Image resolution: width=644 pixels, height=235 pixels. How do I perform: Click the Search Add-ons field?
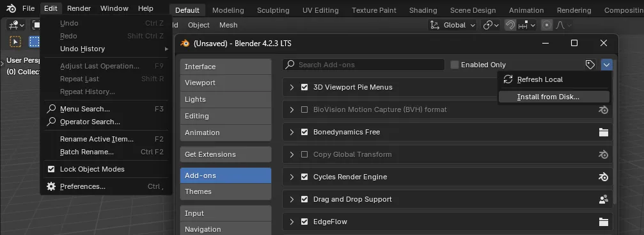point(363,65)
